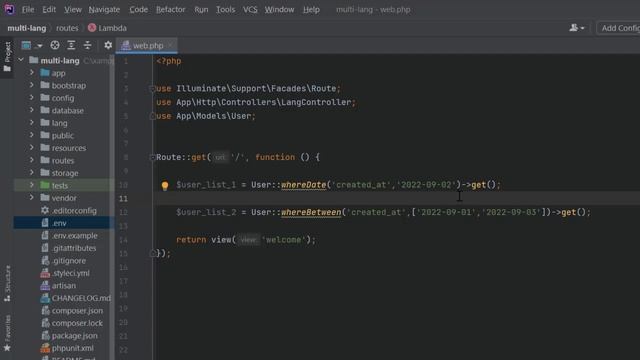Select the artisan file icon
Viewport: 640px width, 360px height.
pyautogui.click(x=45, y=286)
